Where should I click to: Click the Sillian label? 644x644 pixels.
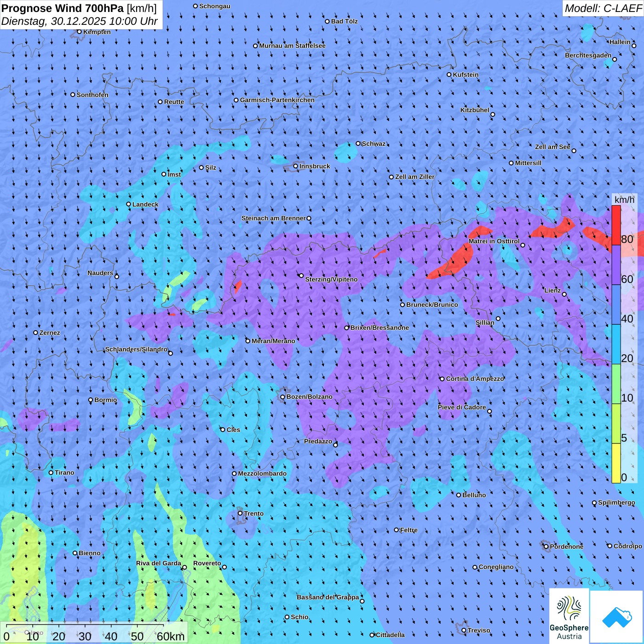pos(485,322)
